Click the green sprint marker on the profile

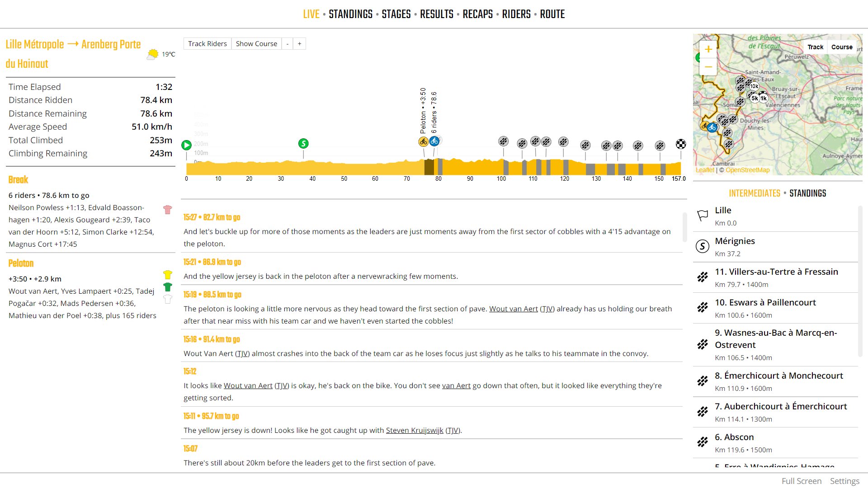(303, 143)
